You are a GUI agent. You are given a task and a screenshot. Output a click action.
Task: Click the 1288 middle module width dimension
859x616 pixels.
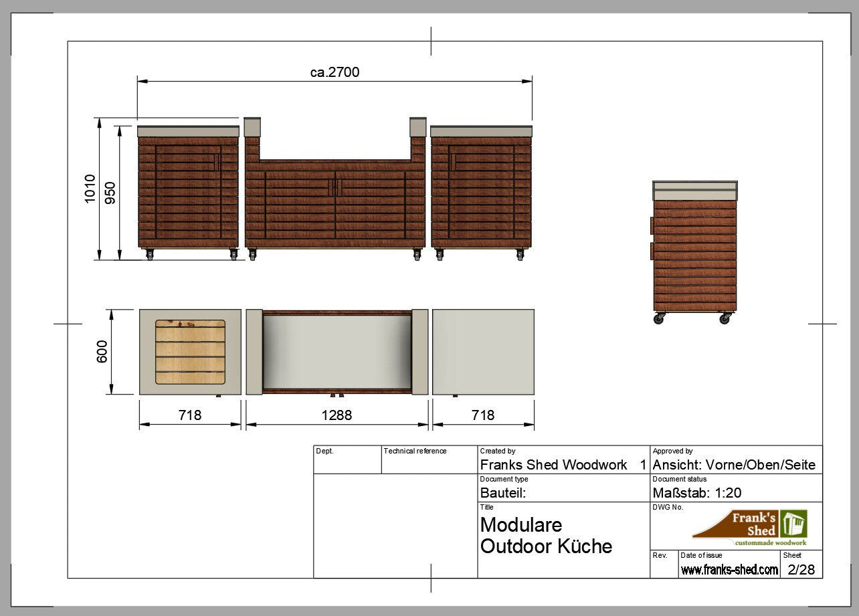337,415
